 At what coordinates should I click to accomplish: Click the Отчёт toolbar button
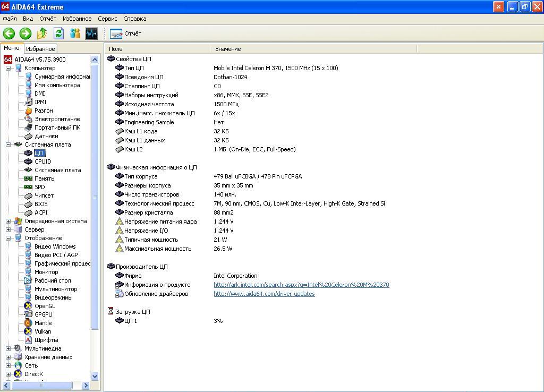click(x=125, y=33)
